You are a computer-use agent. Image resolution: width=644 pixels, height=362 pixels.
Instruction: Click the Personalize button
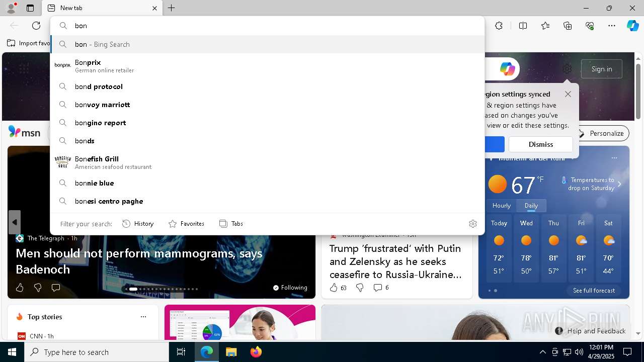[601, 133]
